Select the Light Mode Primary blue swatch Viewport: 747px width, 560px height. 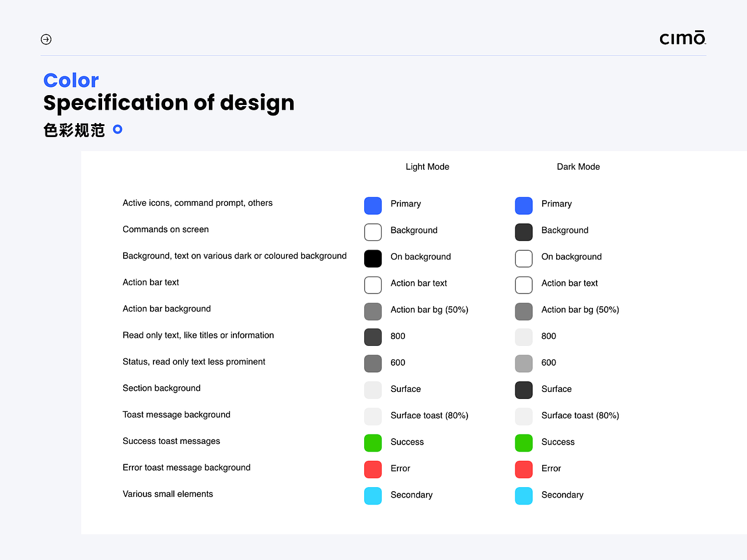click(x=373, y=205)
